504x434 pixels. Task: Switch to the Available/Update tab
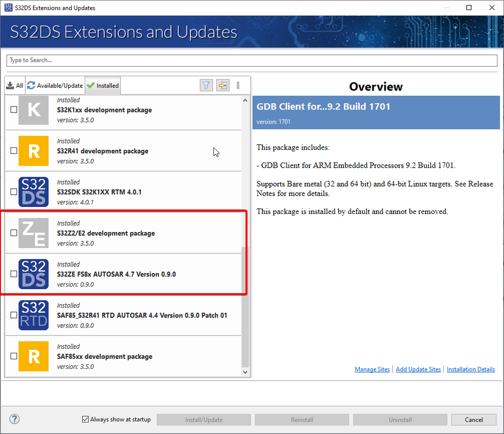[x=55, y=85]
